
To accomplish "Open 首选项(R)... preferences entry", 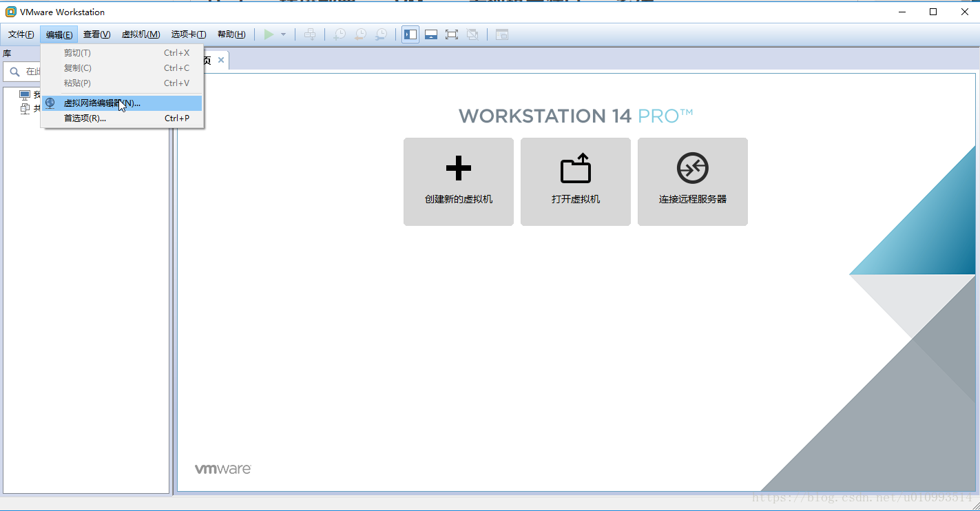I will click(x=122, y=118).
